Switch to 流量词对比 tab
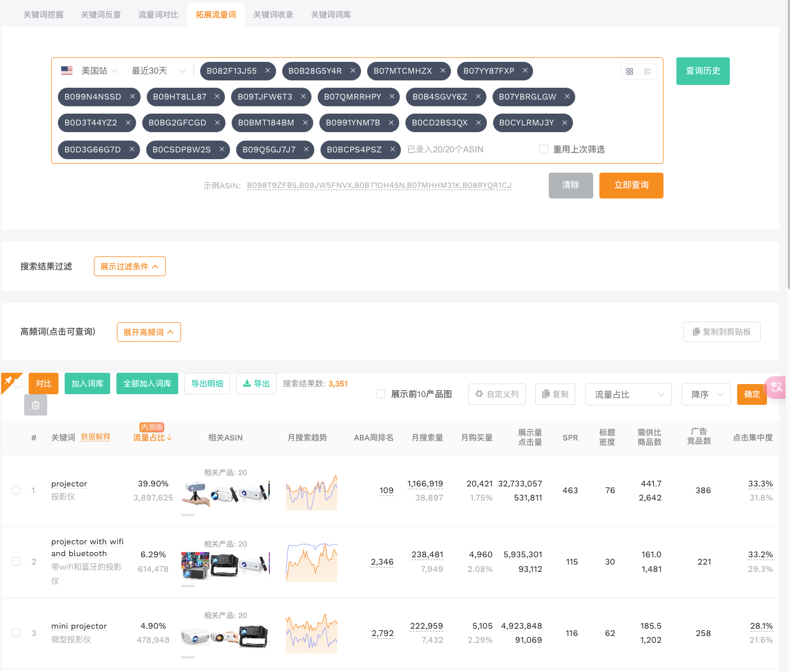 159,15
